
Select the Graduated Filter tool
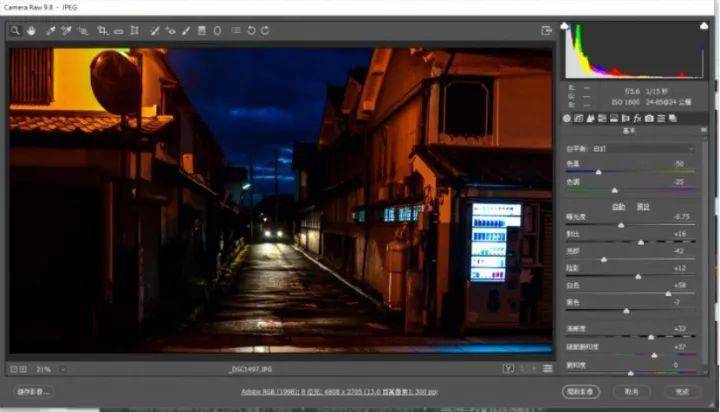click(x=202, y=31)
